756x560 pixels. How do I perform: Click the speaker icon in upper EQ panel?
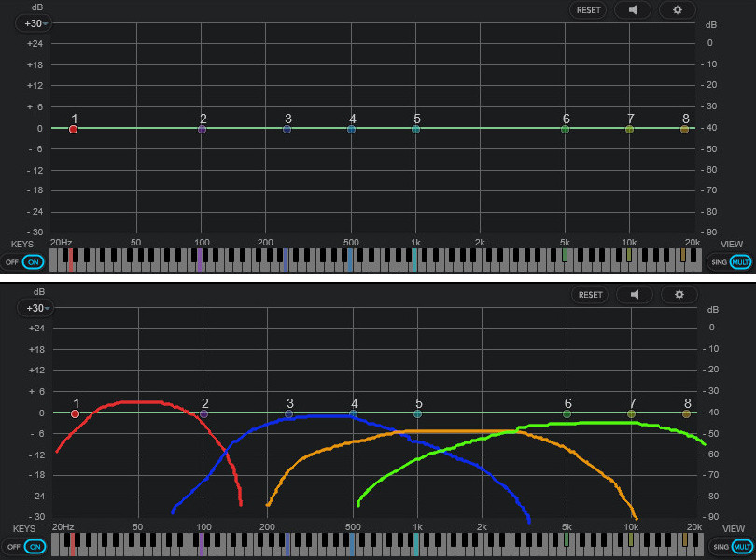click(633, 10)
